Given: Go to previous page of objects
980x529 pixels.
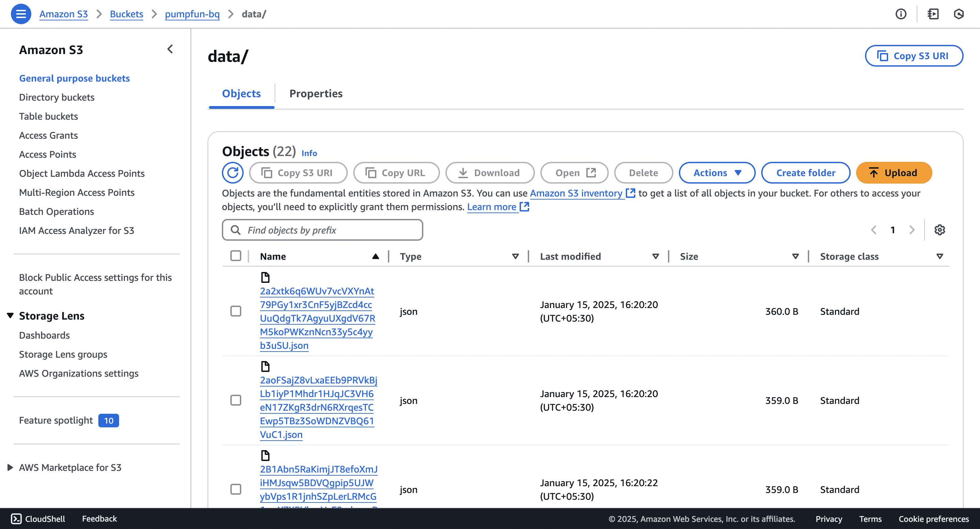Looking at the screenshot, I should (873, 230).
